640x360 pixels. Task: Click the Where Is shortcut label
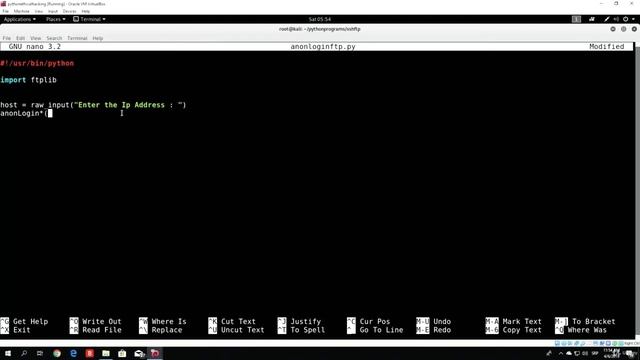[169, 322]
